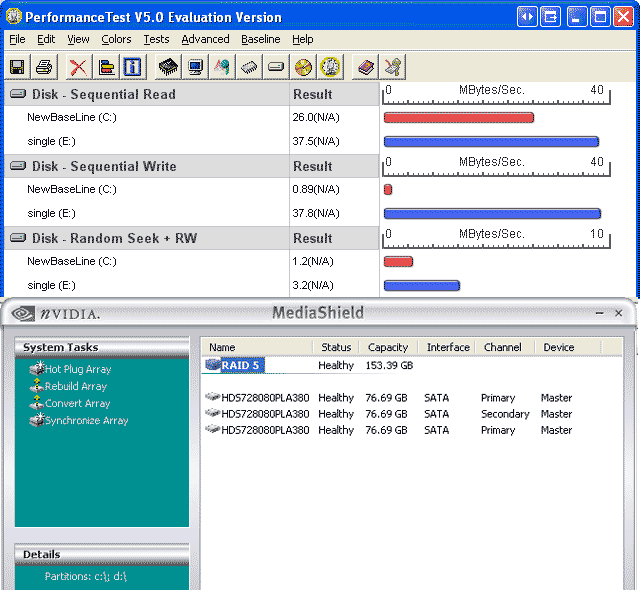Click the monitor 2D graphics test icon
Viewport: 640px width, 590px height.
196,67
